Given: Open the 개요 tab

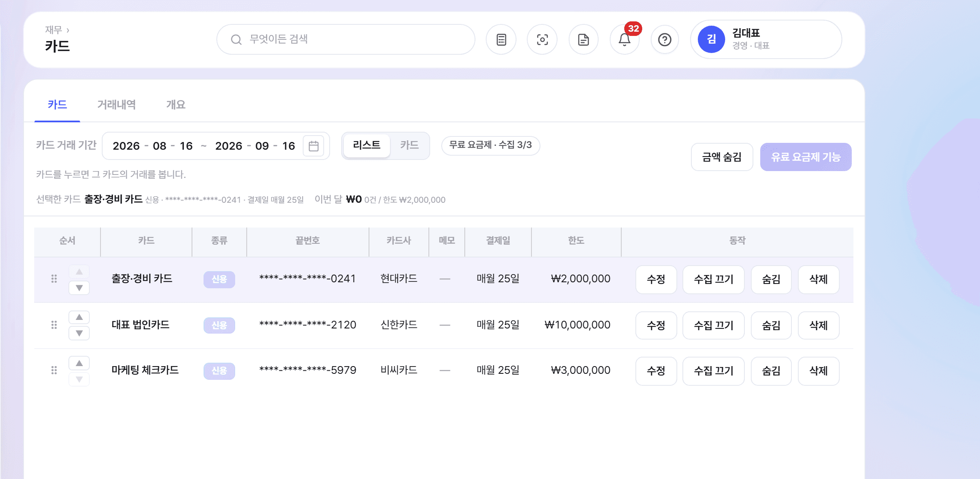Looking at the screenshot, I should pyautogui.click(x=176, y=105).
